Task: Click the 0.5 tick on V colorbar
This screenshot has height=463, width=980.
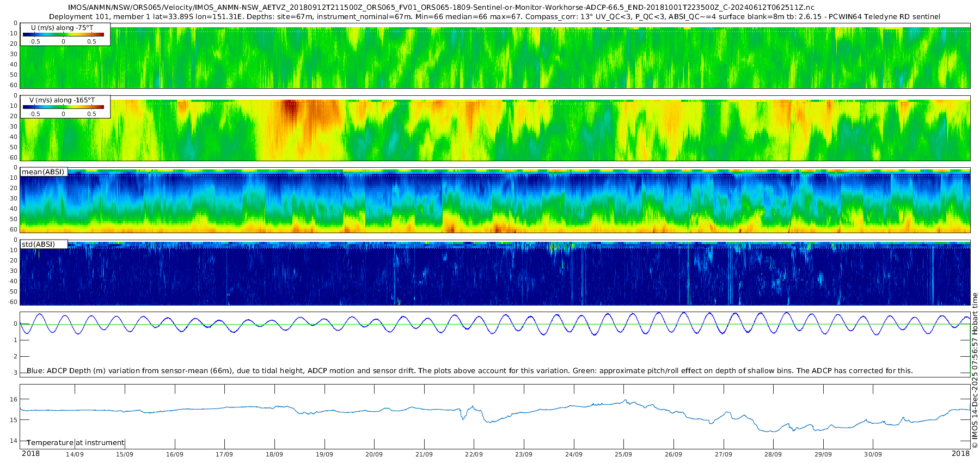Action: pyautogui.click(x=91, y=114)
